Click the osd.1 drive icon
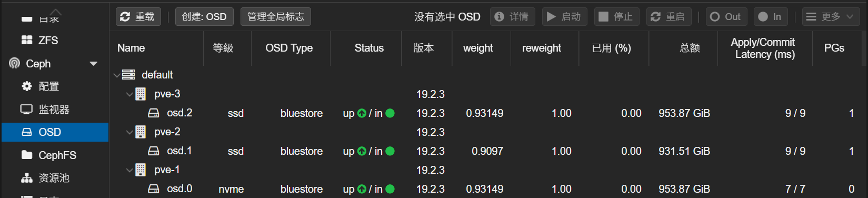This screenshot has width=868, height=198. click(154, 151)
